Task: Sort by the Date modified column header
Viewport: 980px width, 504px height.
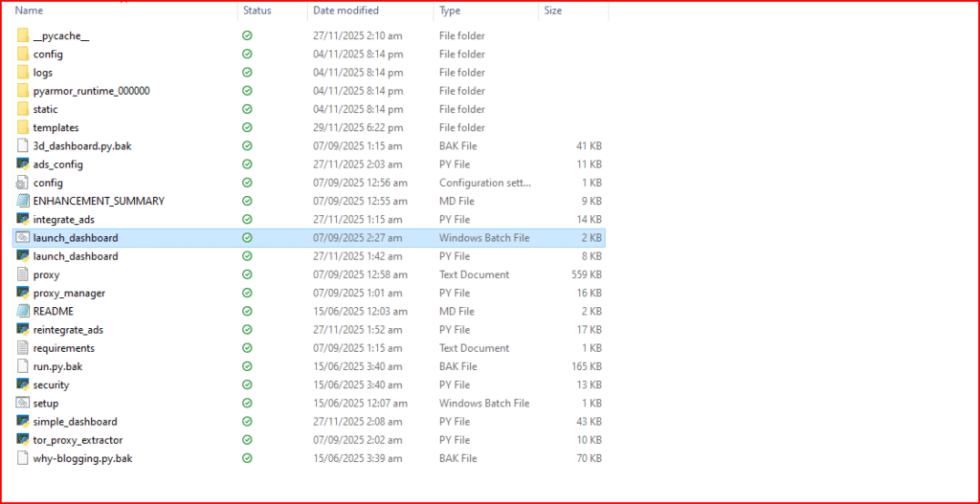Action: [345, 11]
